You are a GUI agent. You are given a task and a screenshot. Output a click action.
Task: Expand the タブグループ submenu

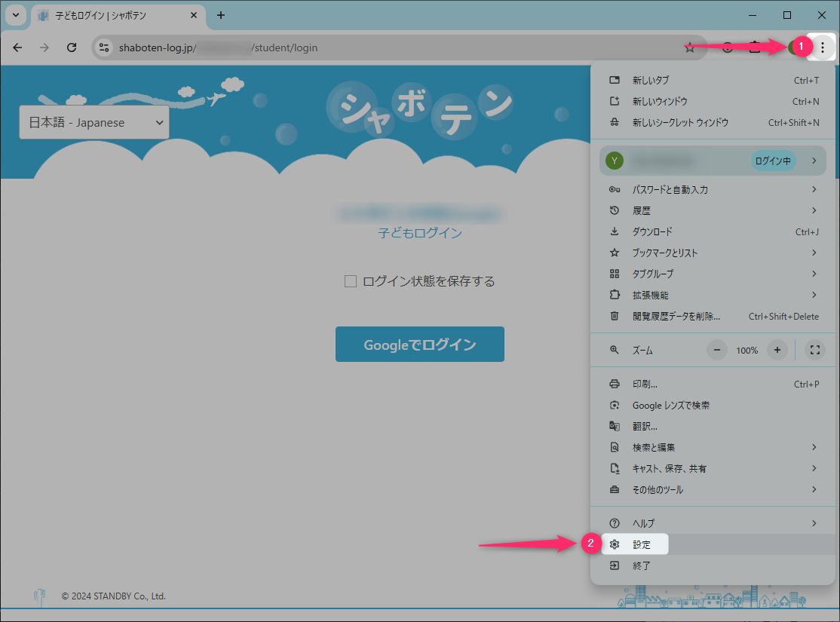713,274
